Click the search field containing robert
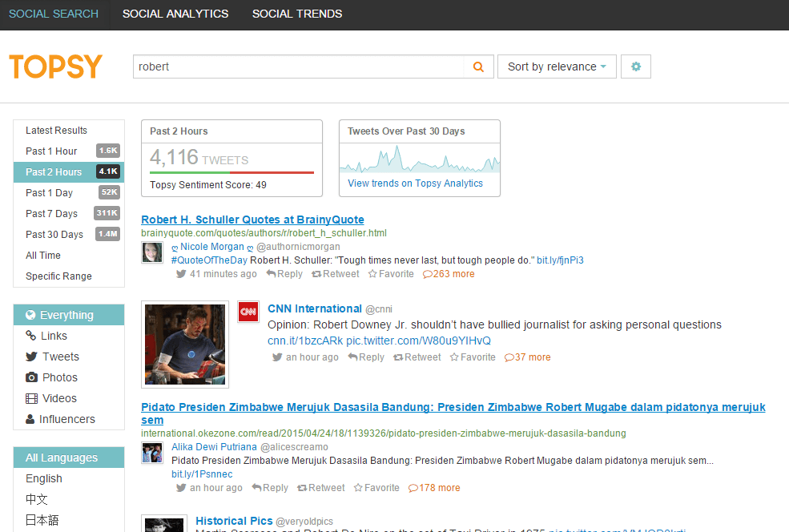The width and height of the screenshot is (789, 532). coord(299,66)
